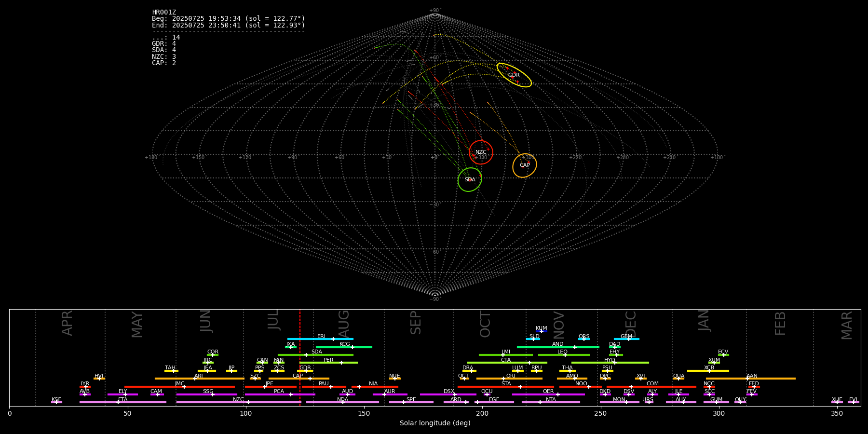Click the ETA shower label in the timeline
This screenshot has height=434, width=868.
coord(123,400)
